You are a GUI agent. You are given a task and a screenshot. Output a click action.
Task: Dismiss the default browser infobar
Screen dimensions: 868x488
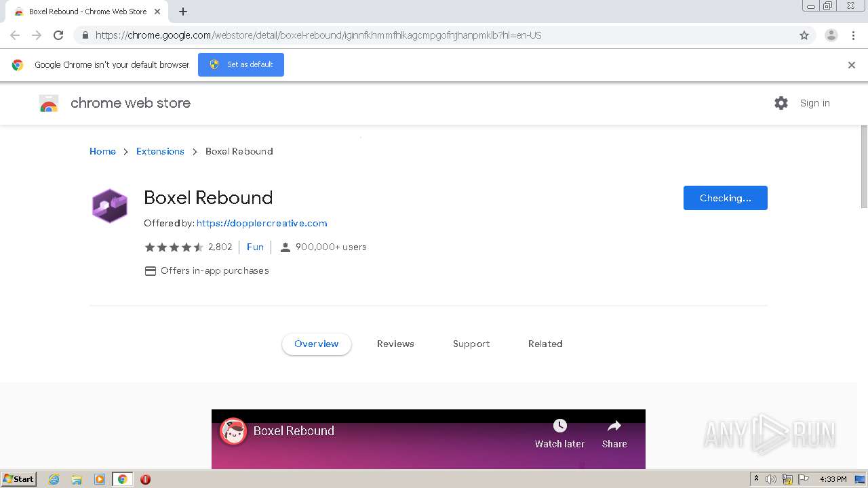pos(852,65)
